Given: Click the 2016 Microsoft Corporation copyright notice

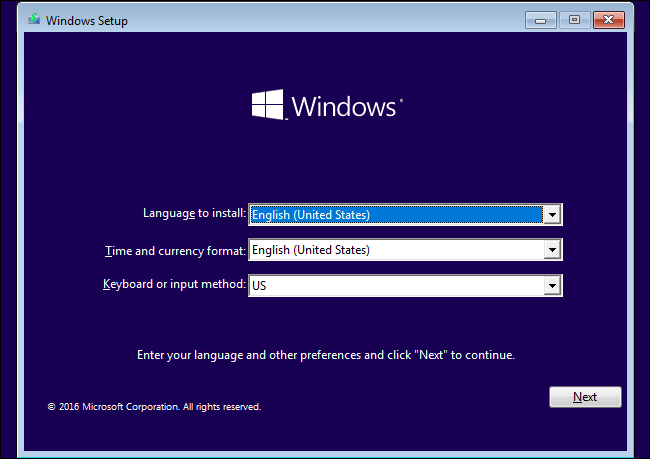Looking at the screenshot, I should coord(154,407).
